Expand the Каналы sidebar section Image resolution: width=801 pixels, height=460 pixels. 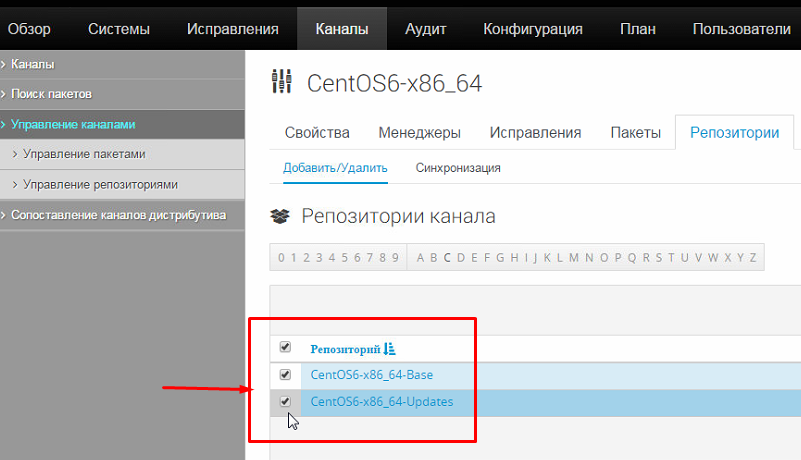pyautogui.click(x=33, y=64)
